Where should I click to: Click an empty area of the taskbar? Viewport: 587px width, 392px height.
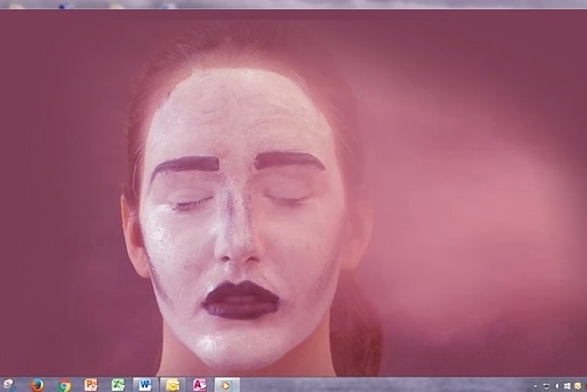(x=387, y=385)
